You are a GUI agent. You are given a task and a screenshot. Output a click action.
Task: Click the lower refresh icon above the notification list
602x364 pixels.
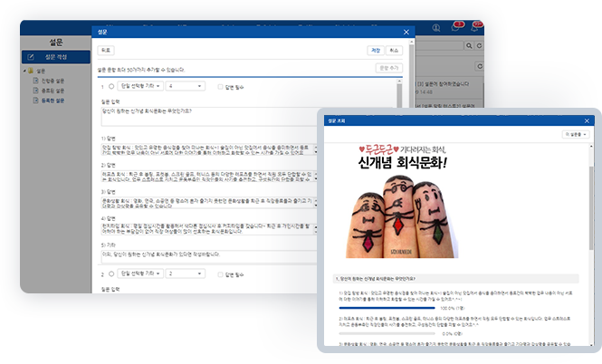480,66
